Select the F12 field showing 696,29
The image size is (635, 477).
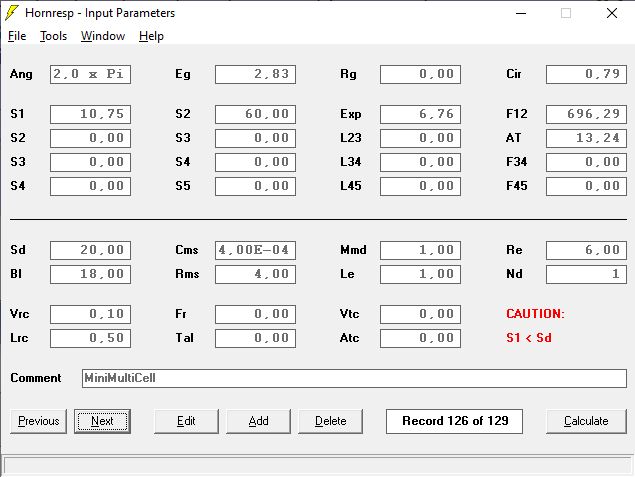[x=586, y=114]
